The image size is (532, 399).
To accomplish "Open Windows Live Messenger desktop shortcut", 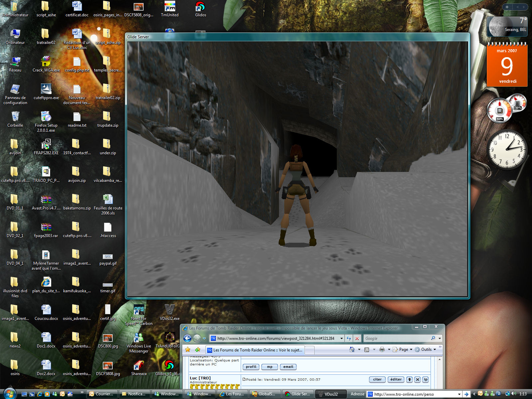I will [139, 342].
